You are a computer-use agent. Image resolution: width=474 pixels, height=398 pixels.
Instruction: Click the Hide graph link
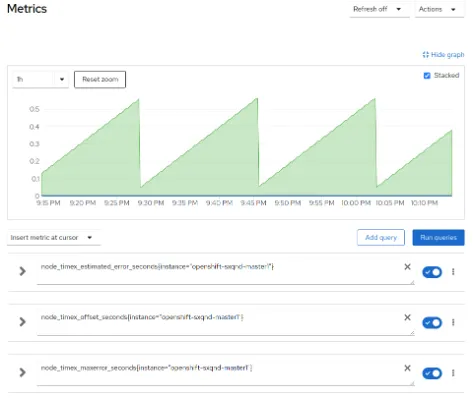coord(443,55)
